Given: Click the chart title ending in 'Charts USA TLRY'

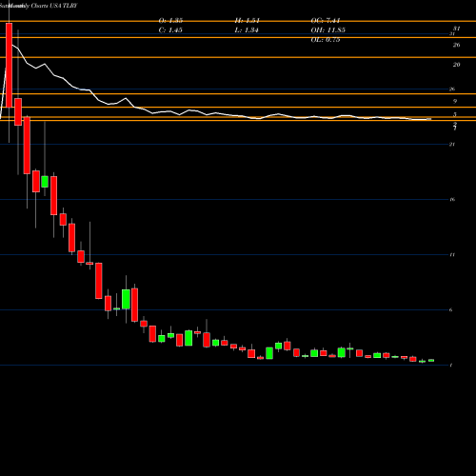Looking at the screenshot, I should pos(38,6).
